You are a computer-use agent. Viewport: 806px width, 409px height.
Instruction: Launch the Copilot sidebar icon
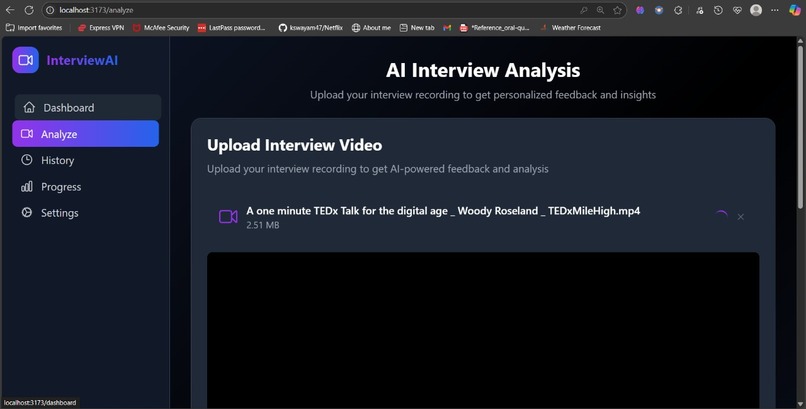click(795, 10)
